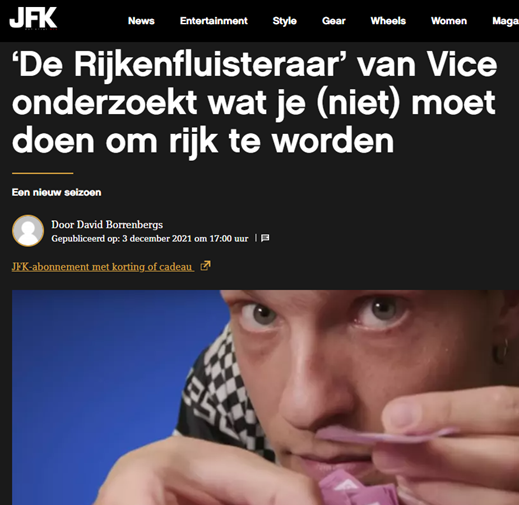Viewport: 519px width, 505px height.
Task: Click the publication date 3 december 2021
Action: coord(157,239)
